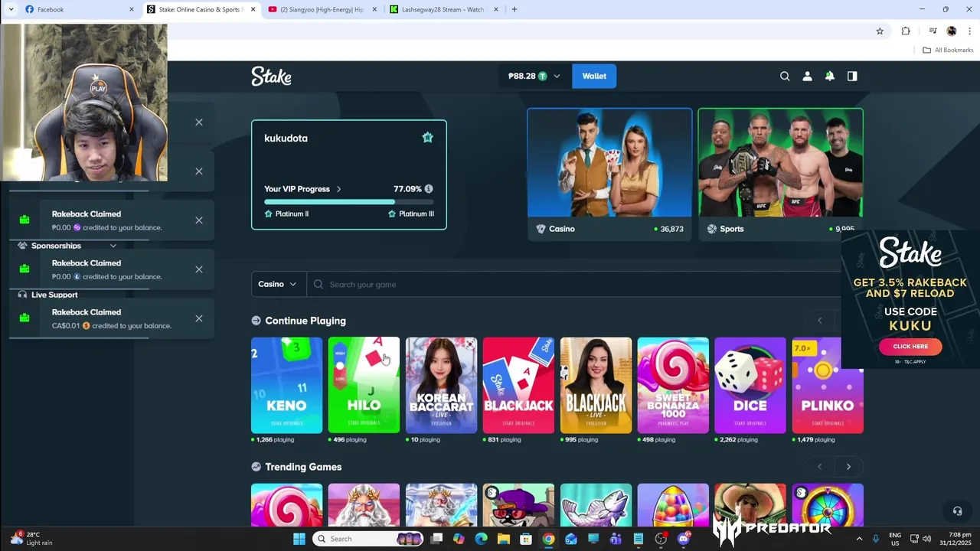Open Microsoft Teams from taskbar
The width and height of the screenshot is (980, 551).
616,539
